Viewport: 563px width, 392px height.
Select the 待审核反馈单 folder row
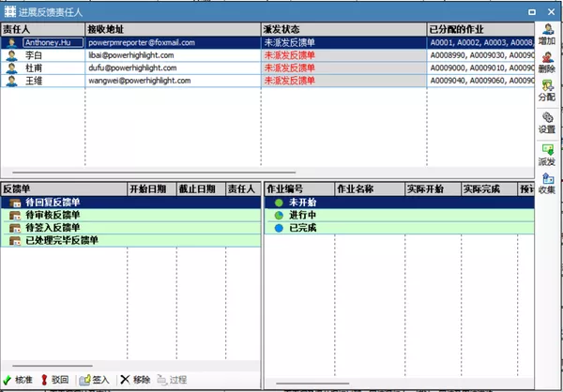pos(130,216)
